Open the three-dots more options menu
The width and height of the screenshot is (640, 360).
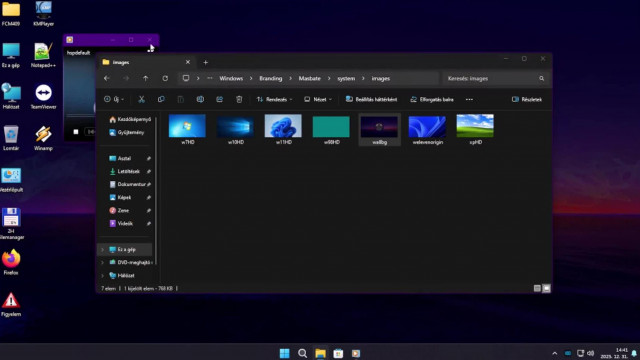[469, 99]
